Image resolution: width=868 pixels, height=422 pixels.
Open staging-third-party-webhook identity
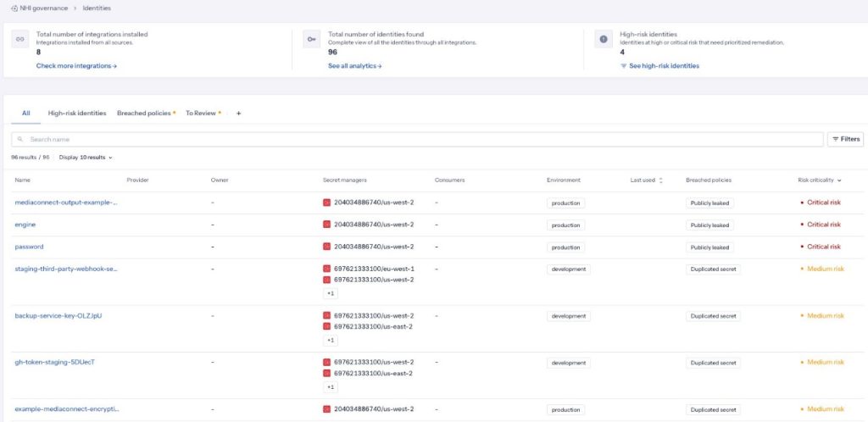66,269
